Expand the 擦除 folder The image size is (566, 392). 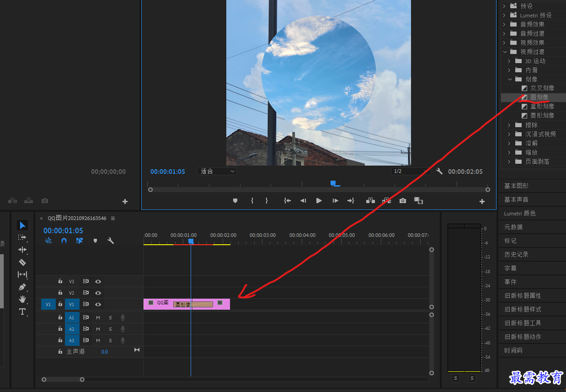click(x=510, y=125)
